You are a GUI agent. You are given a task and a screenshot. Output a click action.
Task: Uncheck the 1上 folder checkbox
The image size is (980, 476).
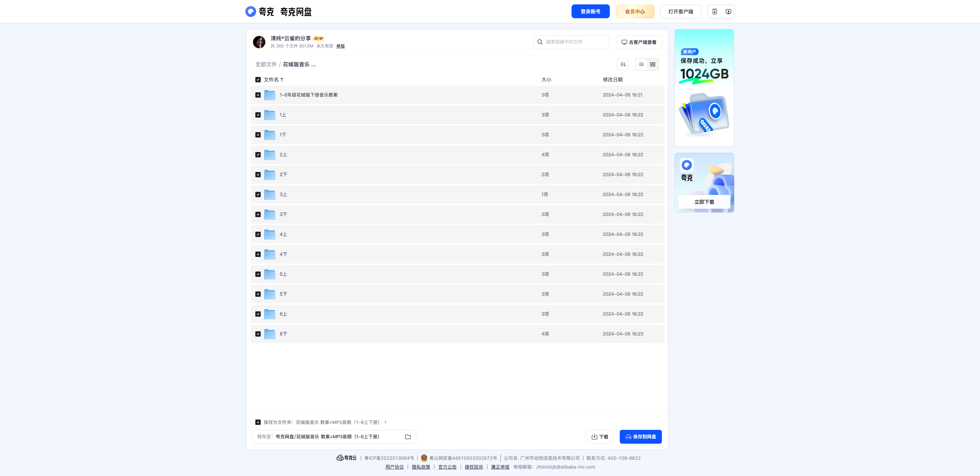[x=258, y=115]
